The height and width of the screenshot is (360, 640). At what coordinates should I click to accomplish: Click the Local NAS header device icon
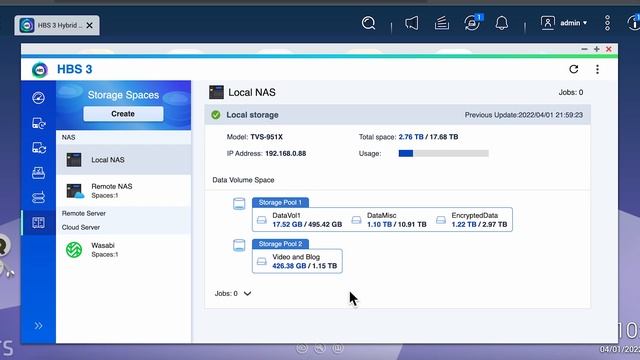tap(216, 92)
